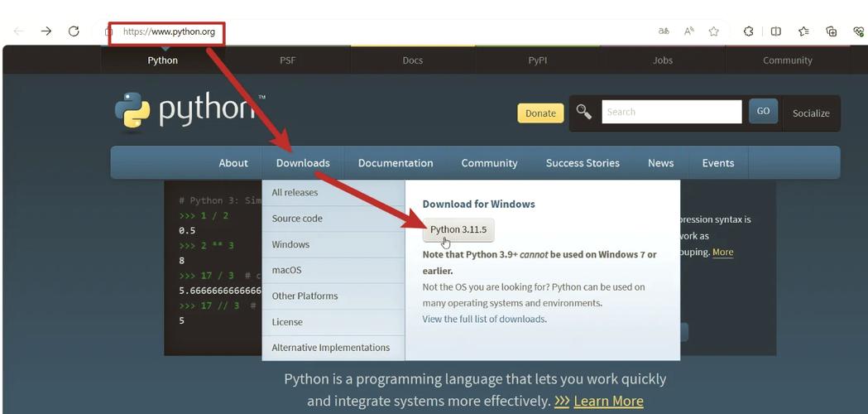Click the yellow Donate button
The height and width of the screenshot is (414, 868).
540,113
